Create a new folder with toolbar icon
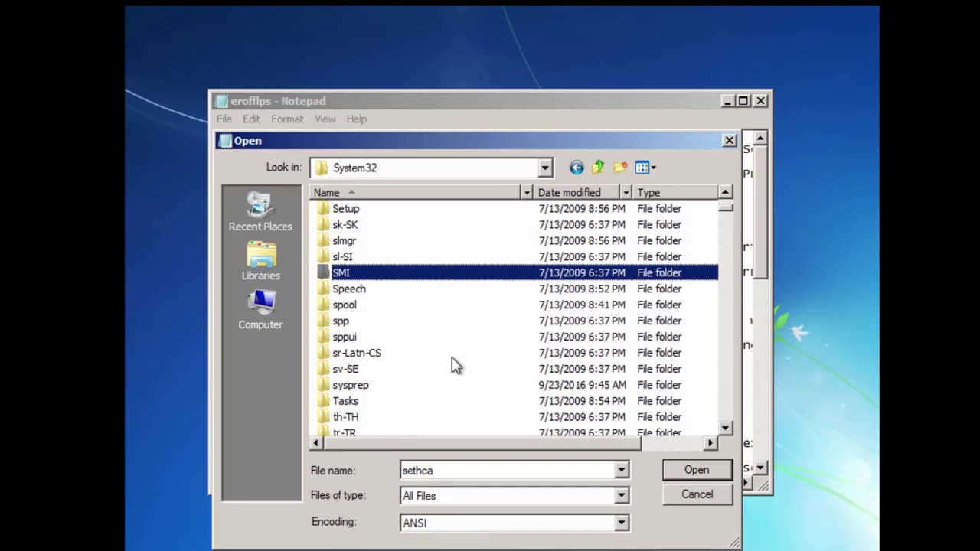The height and width of the screenshot is (551, 980). coord(620,167)
